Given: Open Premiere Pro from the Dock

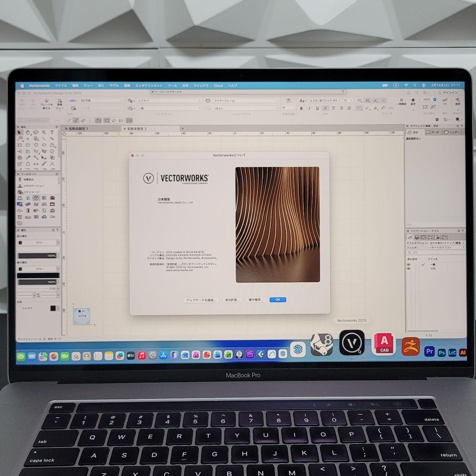Looking at the screenshot, I should 429,351.
